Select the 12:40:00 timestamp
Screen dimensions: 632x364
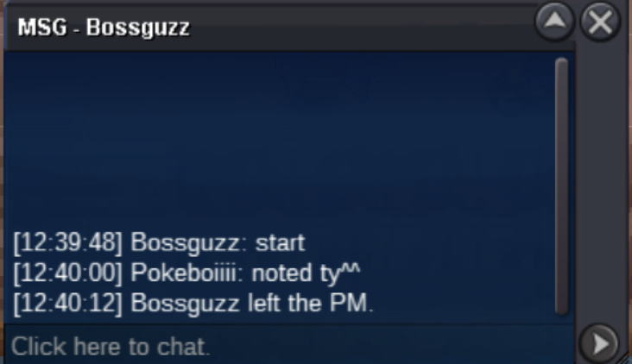click(67, 273)
